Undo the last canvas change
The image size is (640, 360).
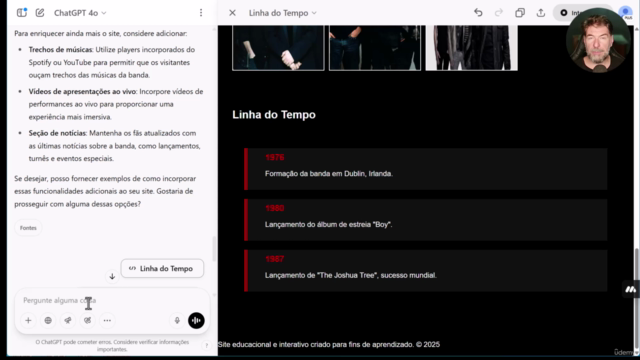pyautogui.click(x=478, y=13)
